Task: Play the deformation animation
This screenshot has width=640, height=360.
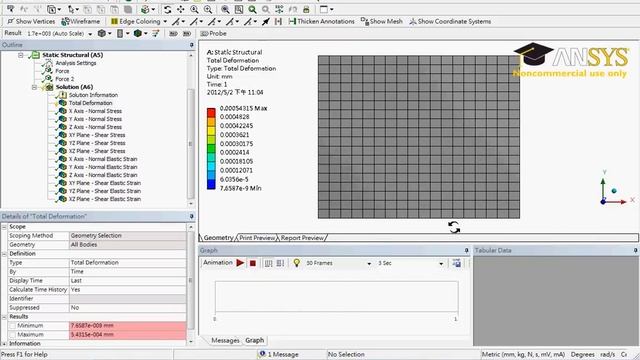Action: pos(240,263)
